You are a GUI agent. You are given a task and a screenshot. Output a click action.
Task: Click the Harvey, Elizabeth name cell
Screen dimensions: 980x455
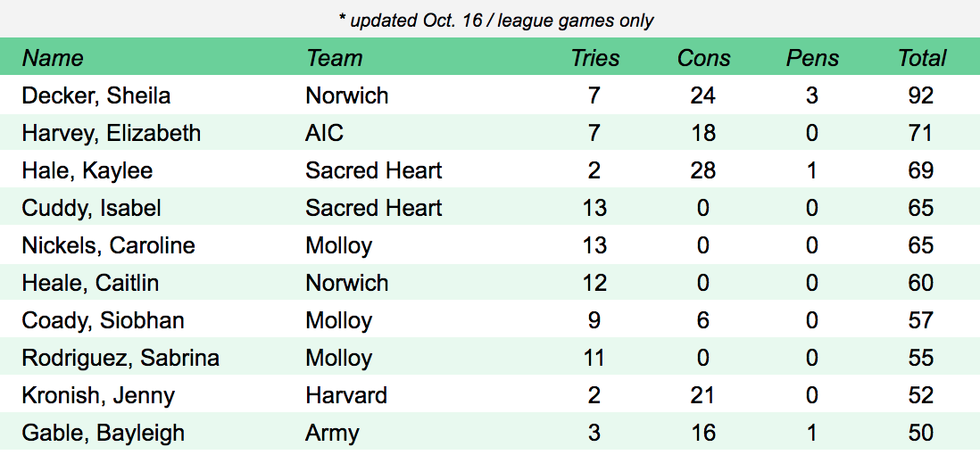112,134
